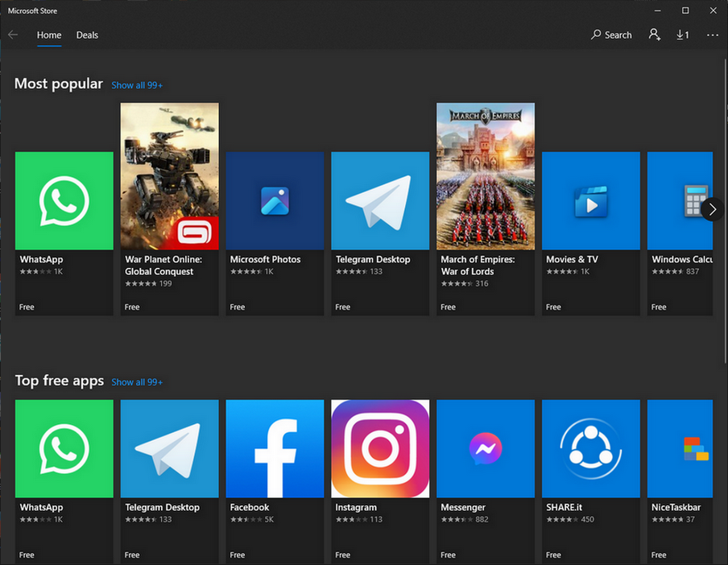Viewport: 728px width, 565px height.
Task: Open Telegram Desktop icon in Most popular
Action: [x=380, y=201]
